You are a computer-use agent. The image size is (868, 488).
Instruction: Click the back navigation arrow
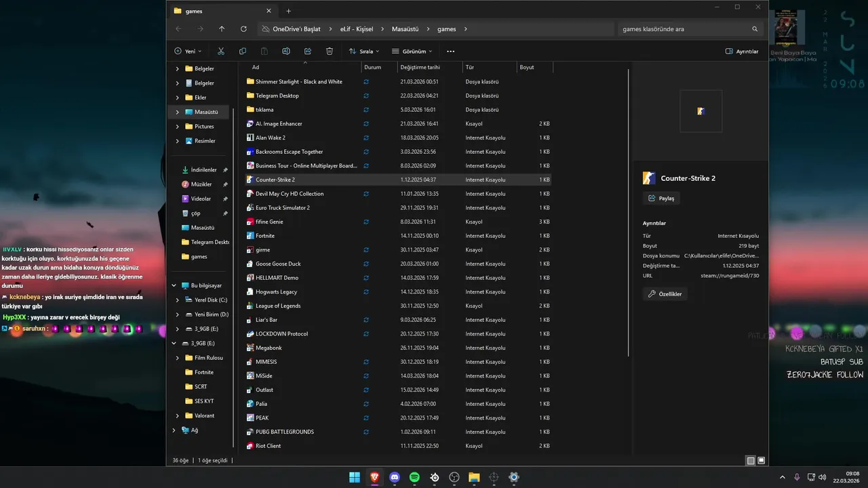pos(178,29)
